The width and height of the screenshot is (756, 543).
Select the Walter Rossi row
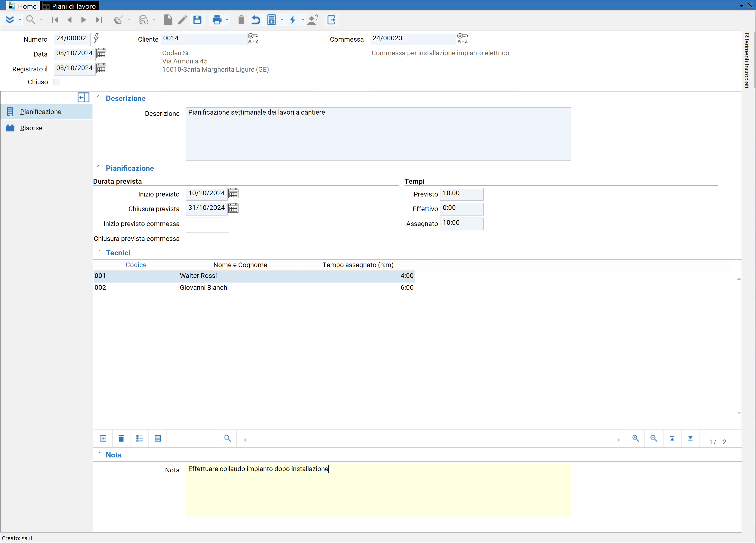coord(254,276)
